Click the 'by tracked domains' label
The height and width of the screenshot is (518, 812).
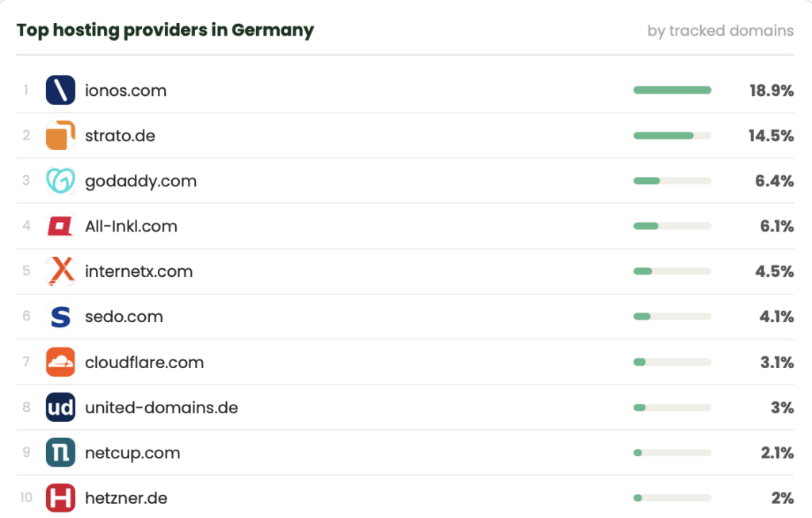pos(720,31)
